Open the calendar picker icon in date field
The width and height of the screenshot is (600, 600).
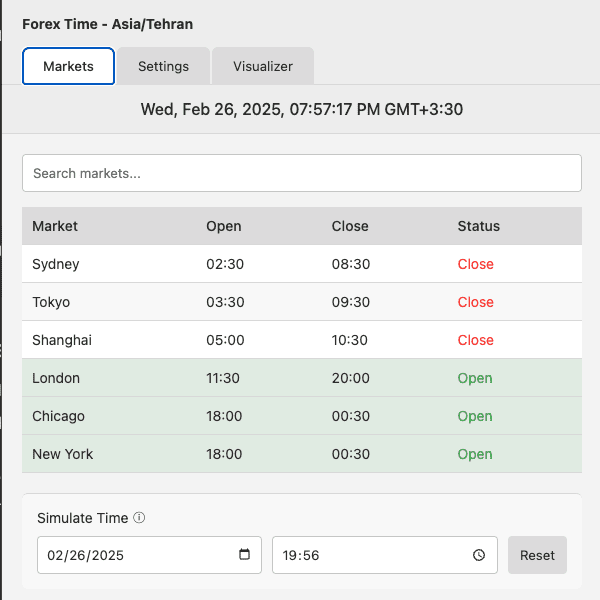[245, 555]
